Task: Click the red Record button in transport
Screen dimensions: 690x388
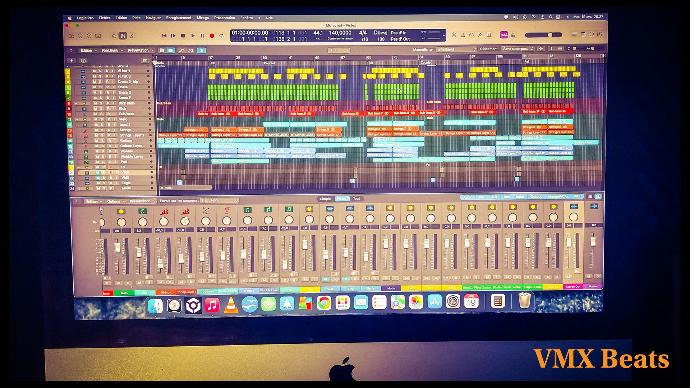Action: click(x=212, y=36)
